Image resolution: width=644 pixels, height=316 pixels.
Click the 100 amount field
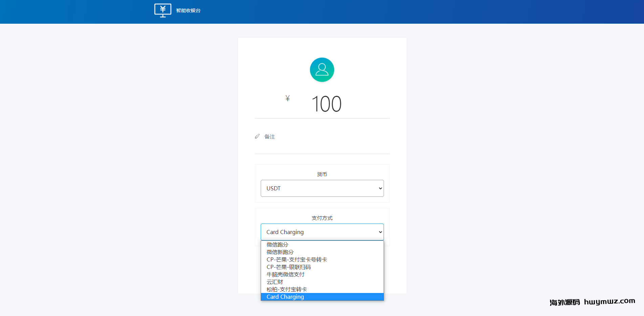point(326,104)
